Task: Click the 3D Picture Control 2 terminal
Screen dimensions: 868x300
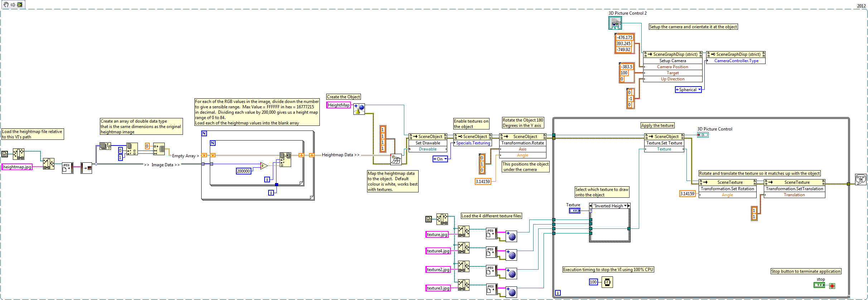Action: point(615,23)
